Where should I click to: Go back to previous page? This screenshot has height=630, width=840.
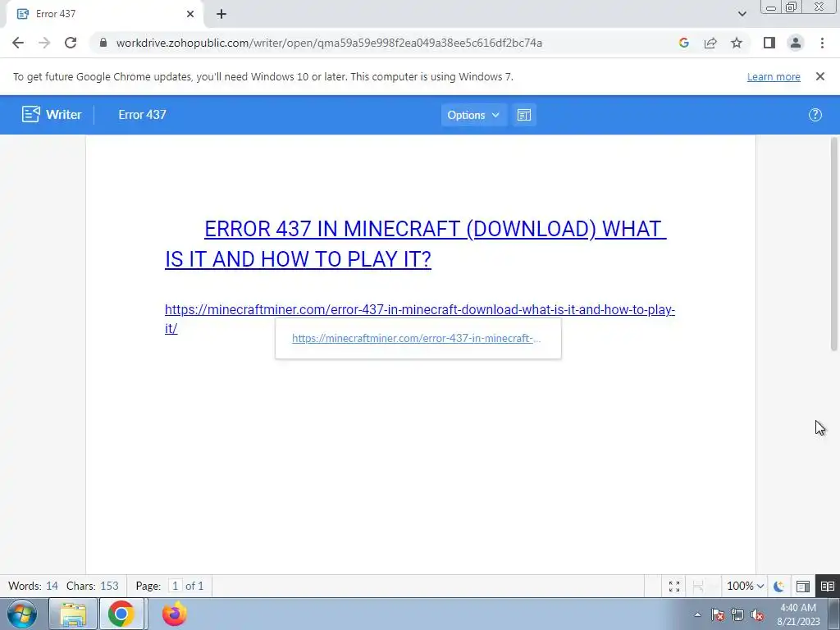[18, 43]
